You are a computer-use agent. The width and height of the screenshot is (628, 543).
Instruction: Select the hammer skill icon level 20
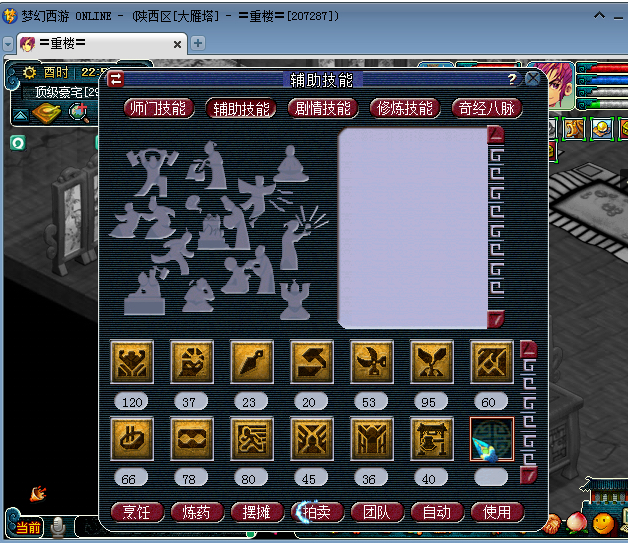tap(312, 362)
